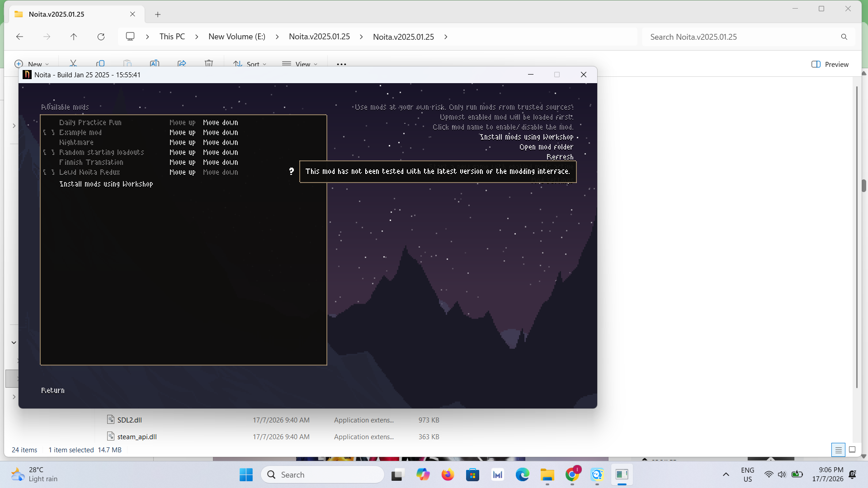This screenshot has width=868, height=488.
Task: Click Move down for Nightmare
Action: [x=221, y=142]
